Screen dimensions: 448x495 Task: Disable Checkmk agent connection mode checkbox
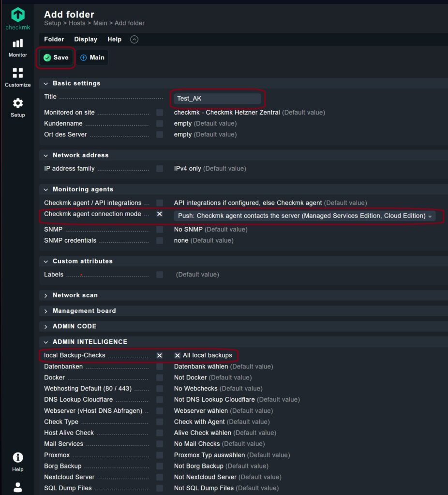[x=160, y=214]
